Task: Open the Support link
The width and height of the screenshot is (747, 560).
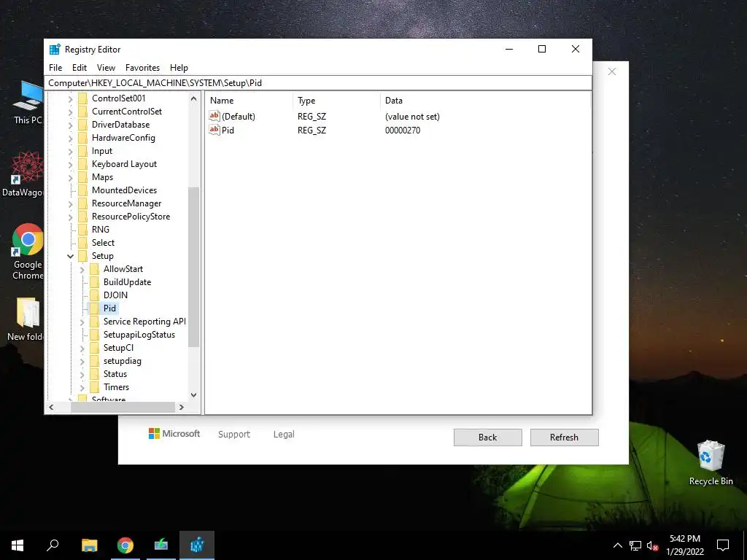Action: pyautogui.click(x=234, y=435)
